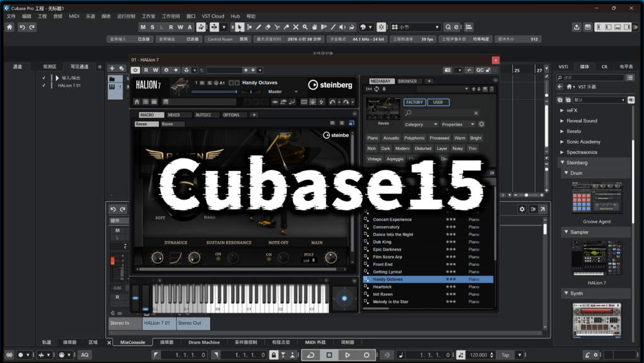The image size is (644, 363).
Task: Select the Glue tool
Action: (x=286, y=27)
